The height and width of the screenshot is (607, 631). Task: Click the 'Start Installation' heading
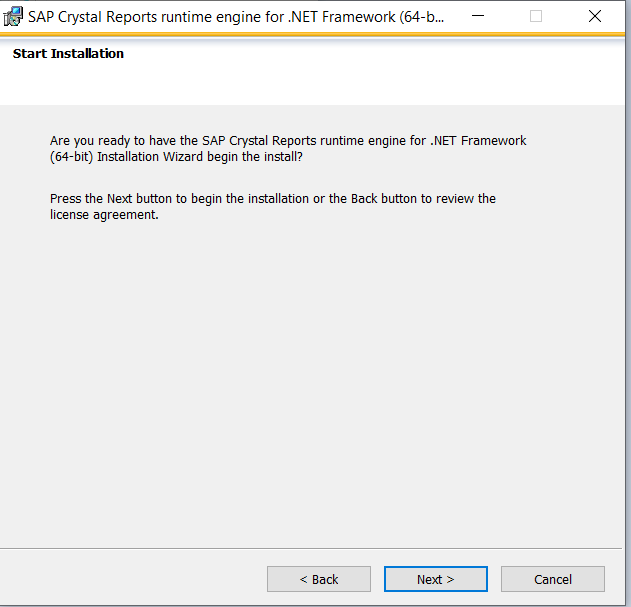pos(68,54)
